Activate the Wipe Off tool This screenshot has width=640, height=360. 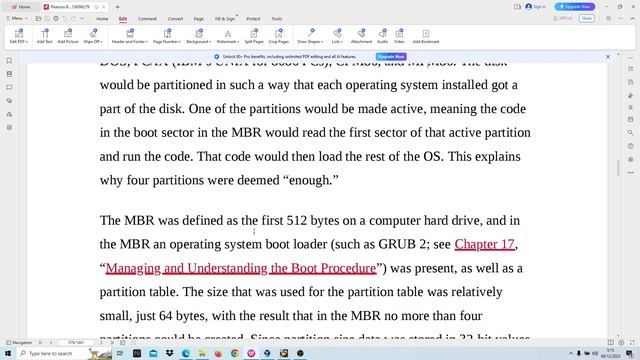click(x=93, y=36)
